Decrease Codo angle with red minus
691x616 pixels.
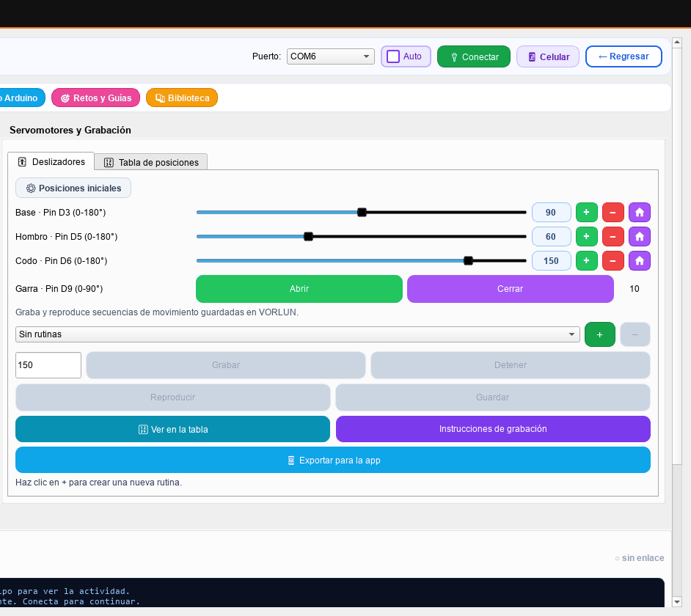click(613, 261)
